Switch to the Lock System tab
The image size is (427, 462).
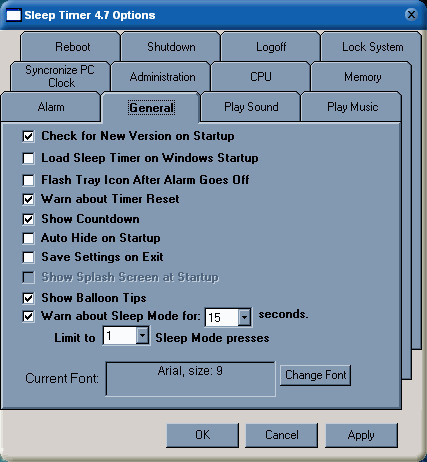tap(372, 47)
